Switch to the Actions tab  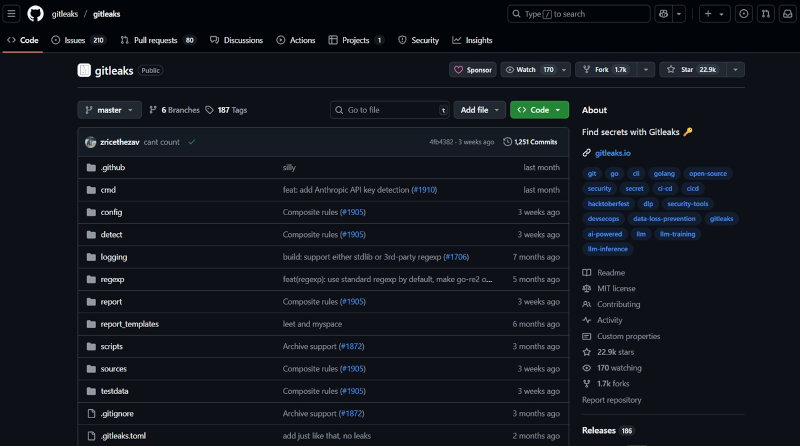click(295, 40)
